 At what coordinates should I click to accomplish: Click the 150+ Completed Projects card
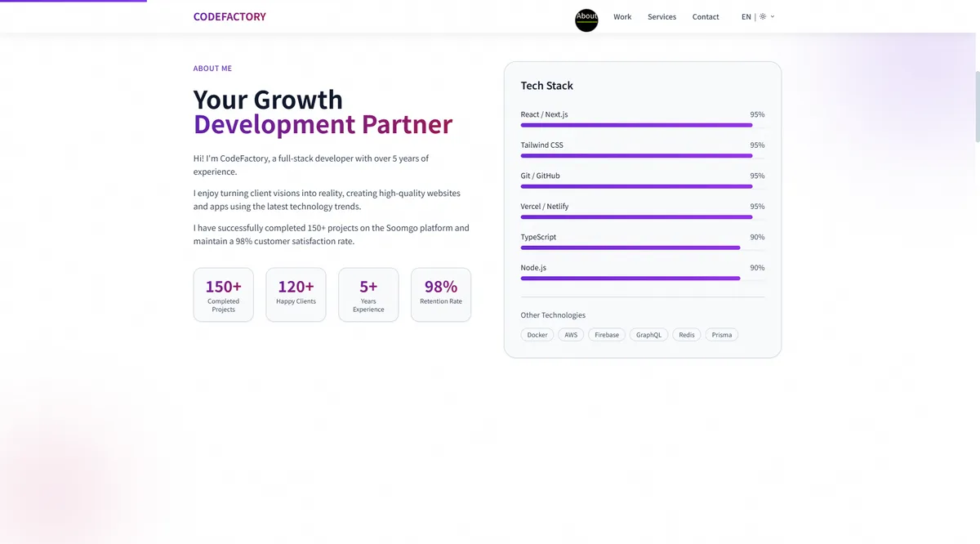point(224,295)
